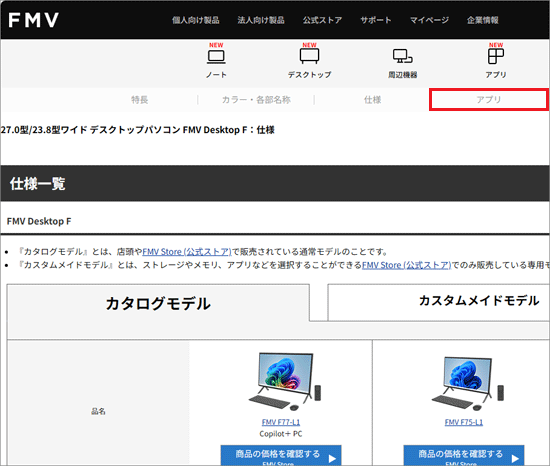Follow the second FMV Store (公式ストア) link
This screenshot has height=466, width=550.
[x=407, y=265]
